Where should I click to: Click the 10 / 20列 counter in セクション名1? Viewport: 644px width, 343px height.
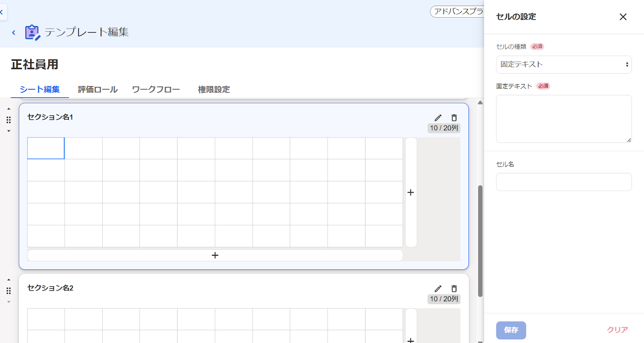point(444,128)
